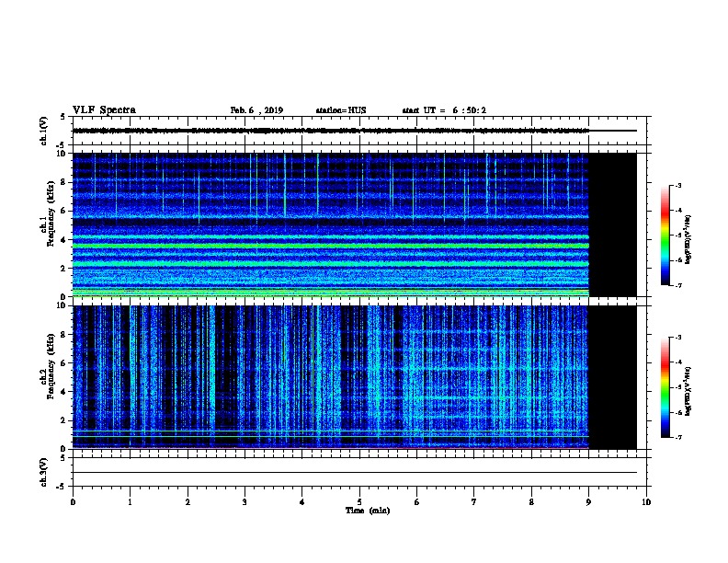The height and width of the screenshot is (563, 728).
Task: Click the ch.3(V) flat trace panel
Action: (359, 472)
